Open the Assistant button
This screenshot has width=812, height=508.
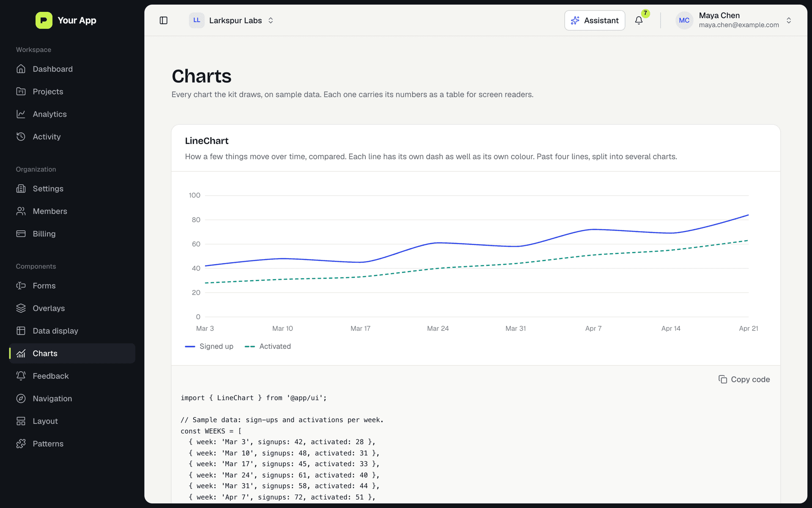(595, 20)
